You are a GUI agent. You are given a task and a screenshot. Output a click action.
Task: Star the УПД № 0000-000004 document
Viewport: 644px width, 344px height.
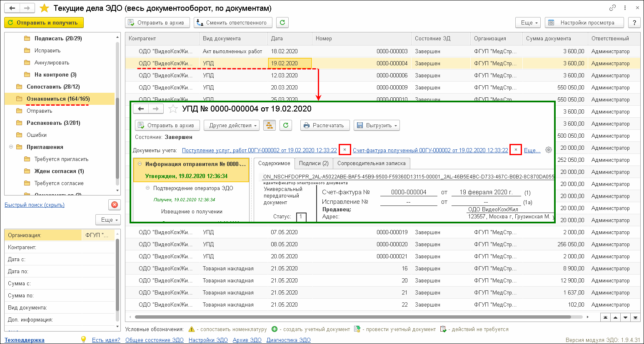click(x=173, y=109)
